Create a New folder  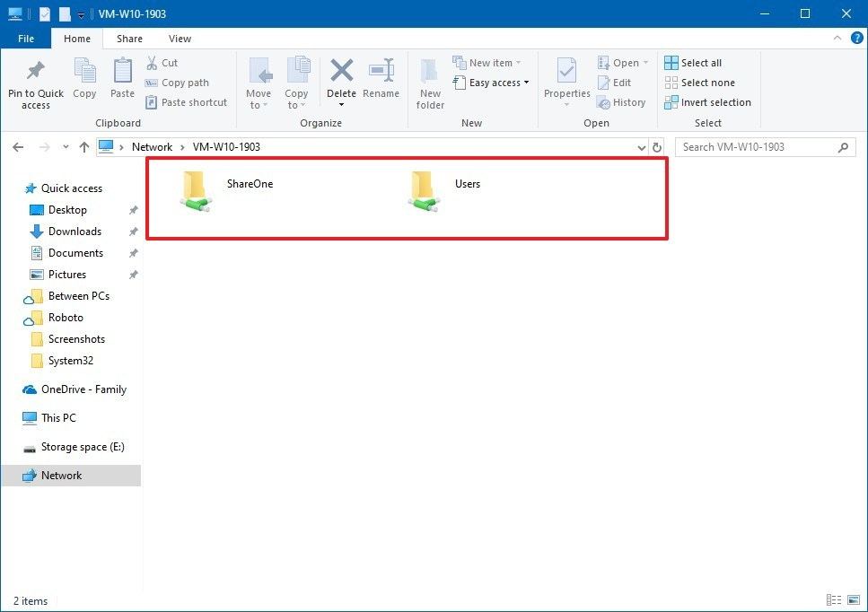(x=430, y=83)
